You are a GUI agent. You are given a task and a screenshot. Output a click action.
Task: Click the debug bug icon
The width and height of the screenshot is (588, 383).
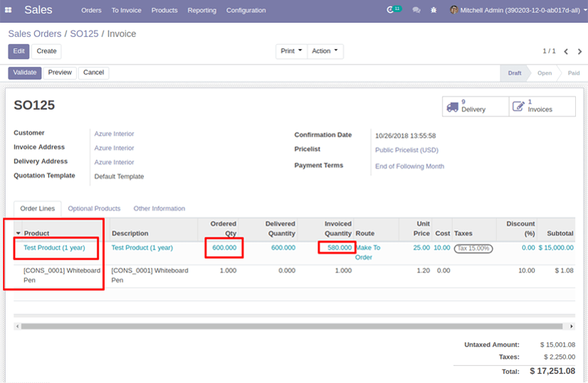pyautogui.click(x=434, y=10)
